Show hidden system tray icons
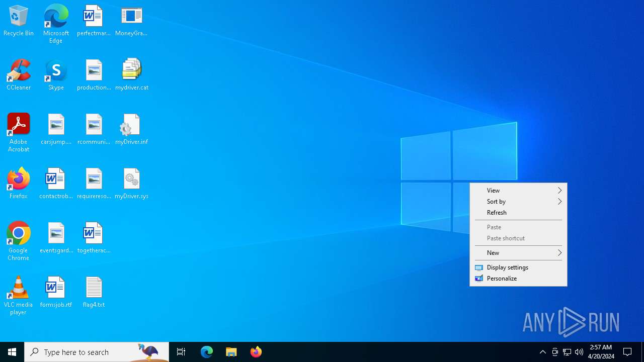The width and height of the screenshot is (644, 362). pyautogui.click(x=543, y=352)
